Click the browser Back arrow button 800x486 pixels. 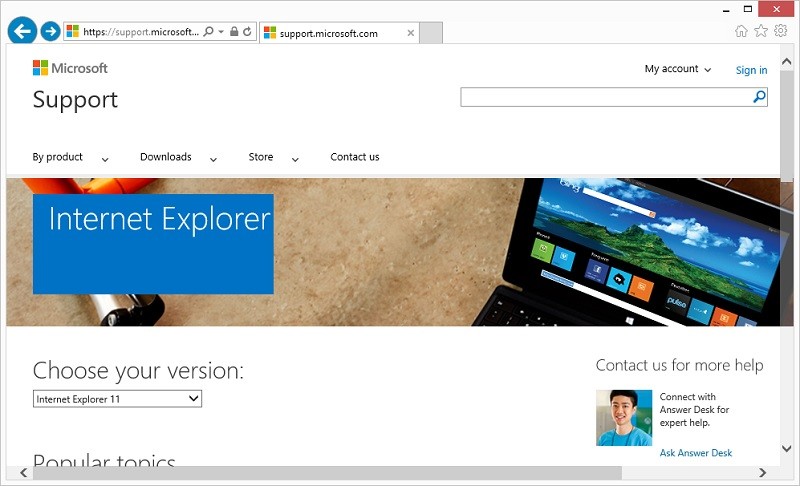pyautogui.click(x=22, y=31)
